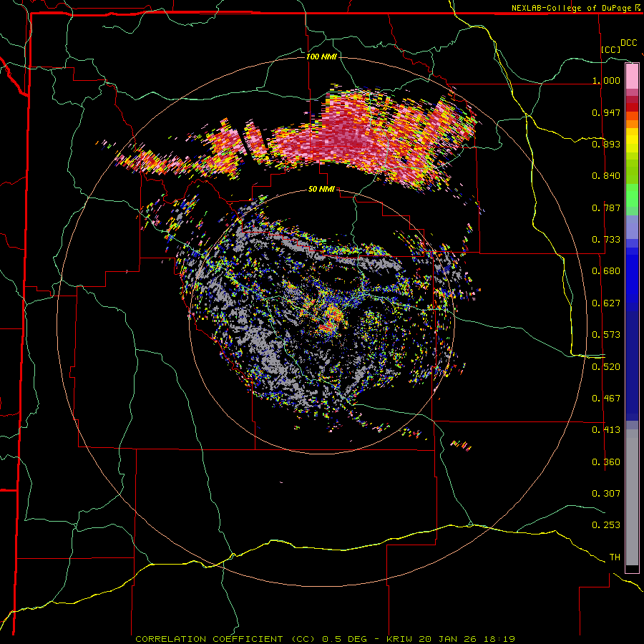
Task: Select the 0.680 scale value
Action: pos(606,271)
